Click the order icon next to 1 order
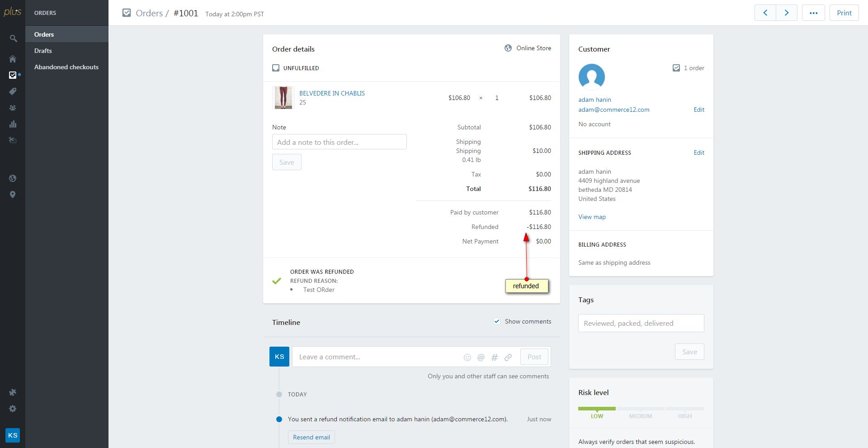 pos(676,68)
